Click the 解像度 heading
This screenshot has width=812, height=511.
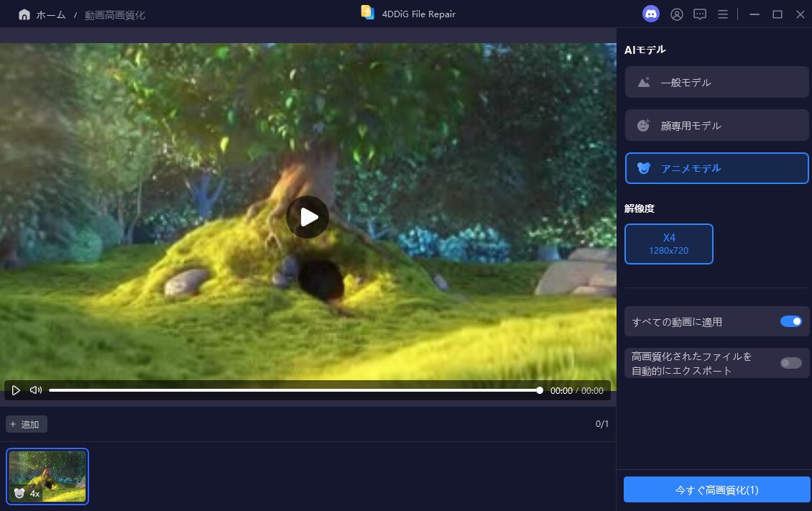point(640,208)
